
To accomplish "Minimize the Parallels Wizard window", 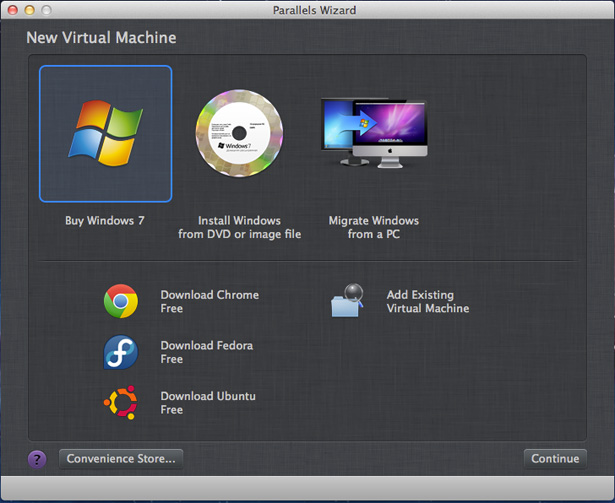I will (x=29, y=10).
